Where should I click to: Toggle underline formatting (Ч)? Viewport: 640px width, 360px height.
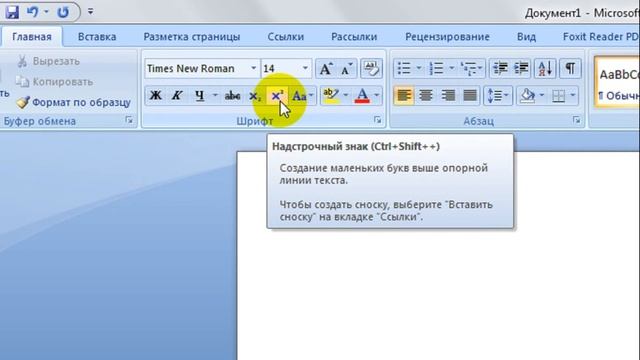(200, 96)
